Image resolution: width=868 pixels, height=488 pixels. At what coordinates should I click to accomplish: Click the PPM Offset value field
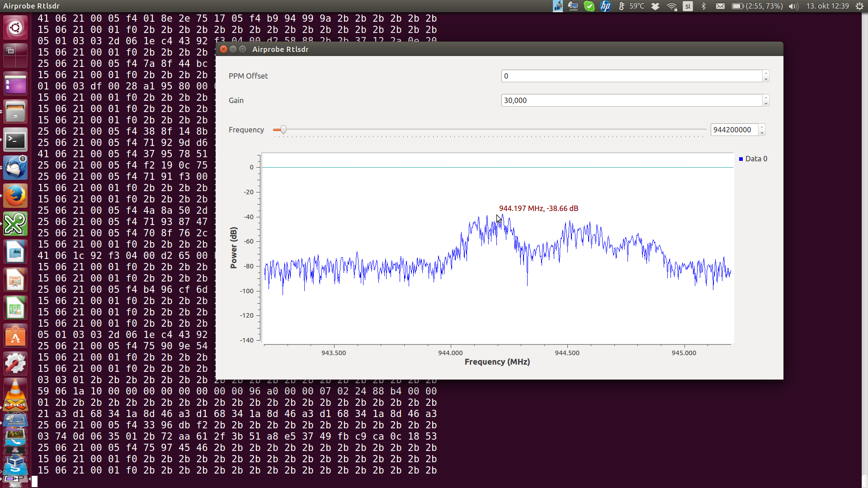(x=632, y=76)
